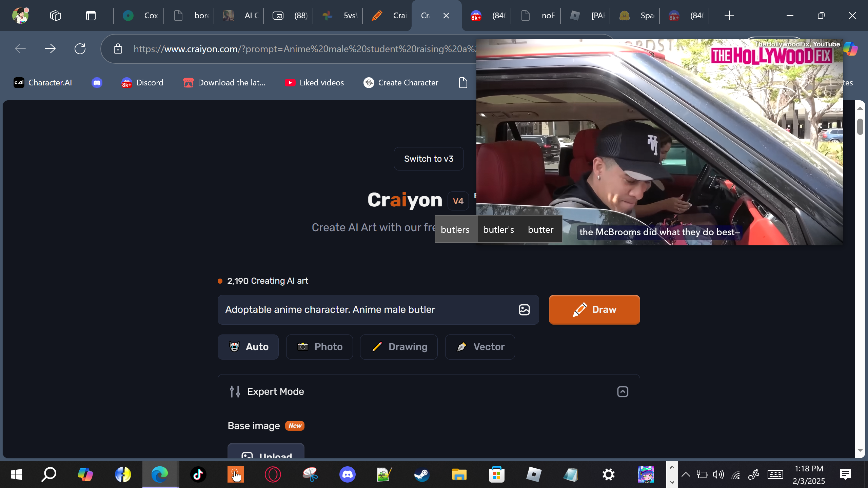868x488 pixels.
Task: Show hidden system tray icons
Action: pyautogui.click(x=686, y=474)
